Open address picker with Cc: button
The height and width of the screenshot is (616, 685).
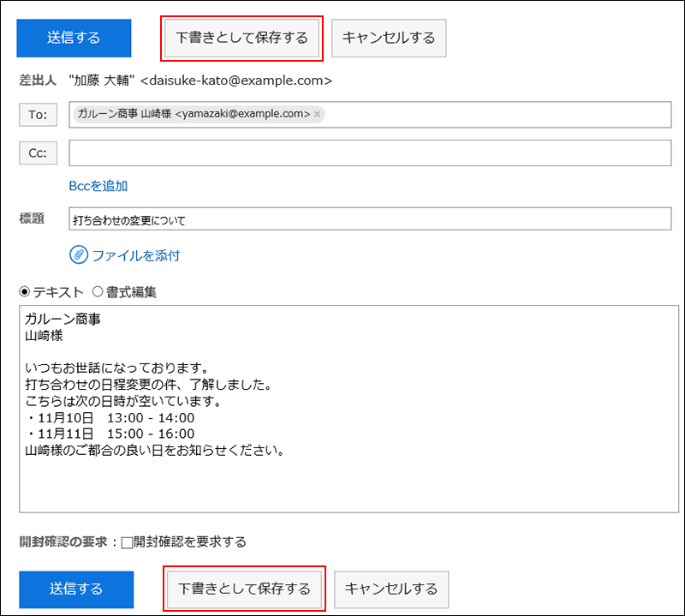(x=38, y=153)
